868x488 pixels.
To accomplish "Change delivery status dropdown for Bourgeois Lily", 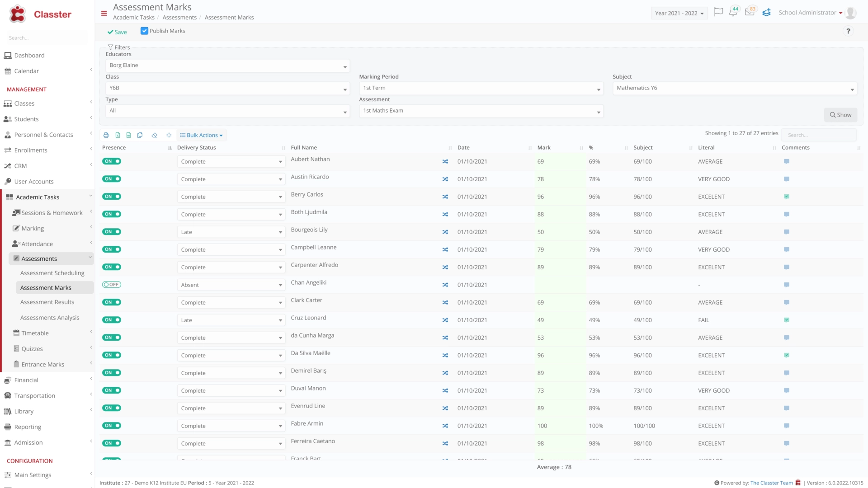I will [x=231, y=232].
